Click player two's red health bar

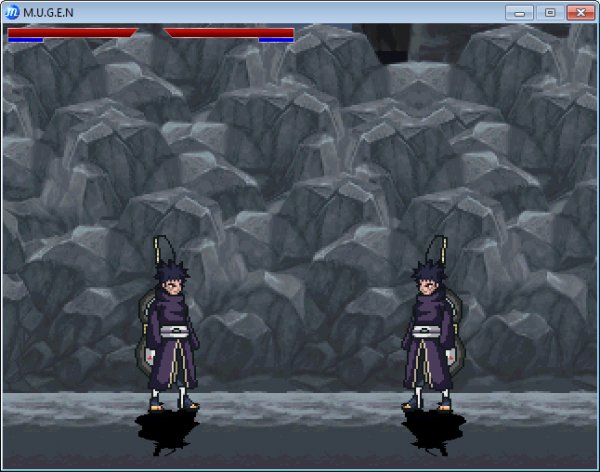point(229,33)
